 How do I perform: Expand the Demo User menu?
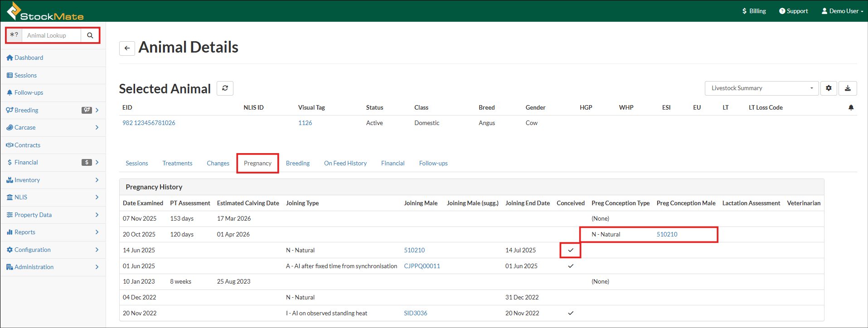[x=842, y=11]
